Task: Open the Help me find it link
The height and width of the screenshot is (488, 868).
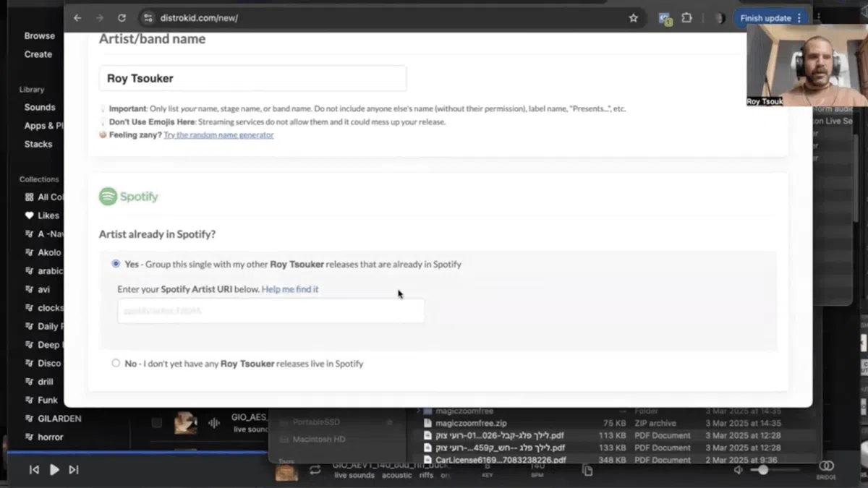Action: [290, 289]
